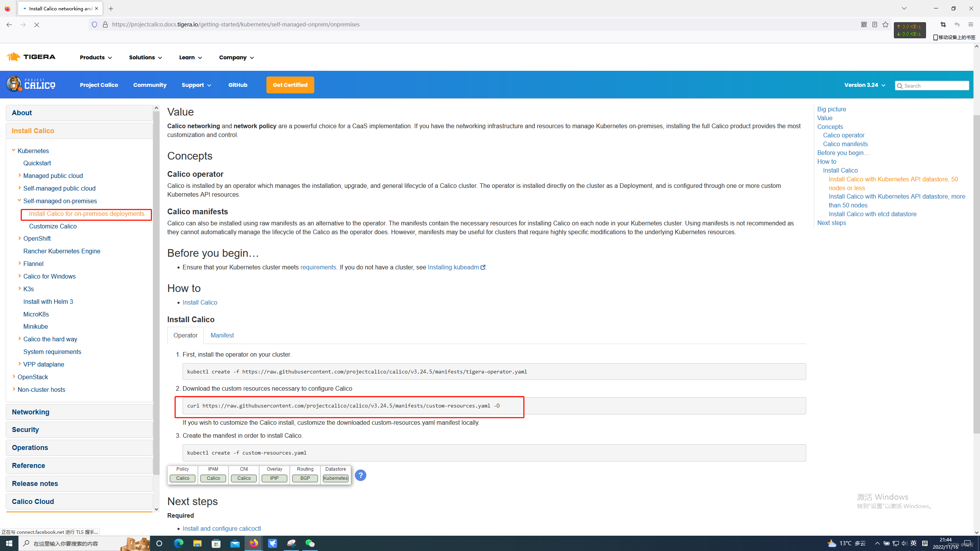Image resolution: width=980 pixels, height=551 pixels.
Task: Stop page loading with the X button
Action: click(x=37, y=24)
